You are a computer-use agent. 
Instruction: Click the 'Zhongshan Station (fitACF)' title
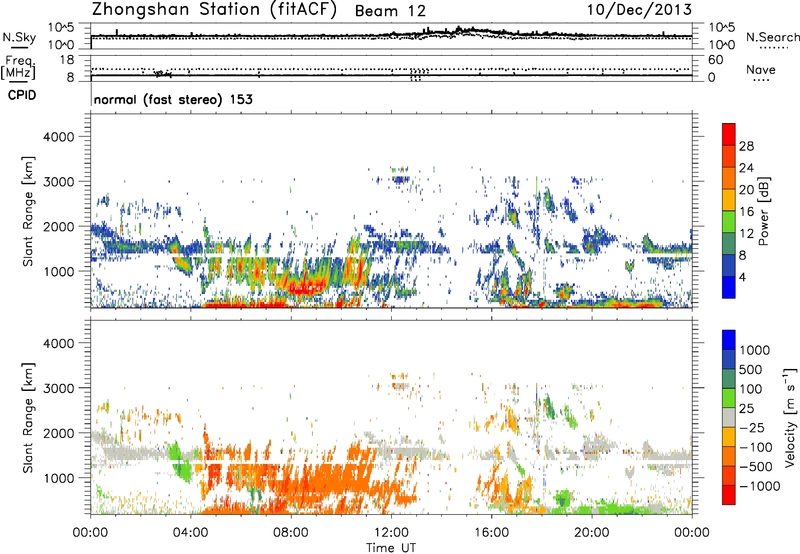(x=214, y=10)
